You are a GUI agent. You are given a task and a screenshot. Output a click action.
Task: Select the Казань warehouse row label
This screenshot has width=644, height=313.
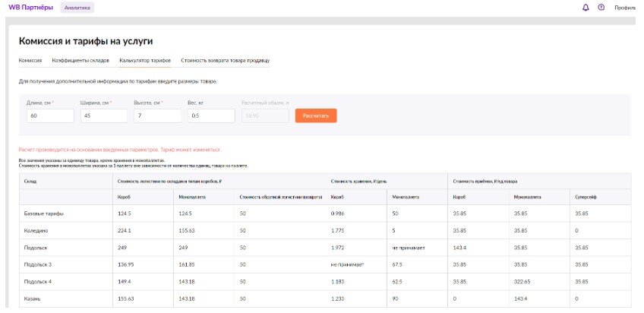[x=33, y=299]
